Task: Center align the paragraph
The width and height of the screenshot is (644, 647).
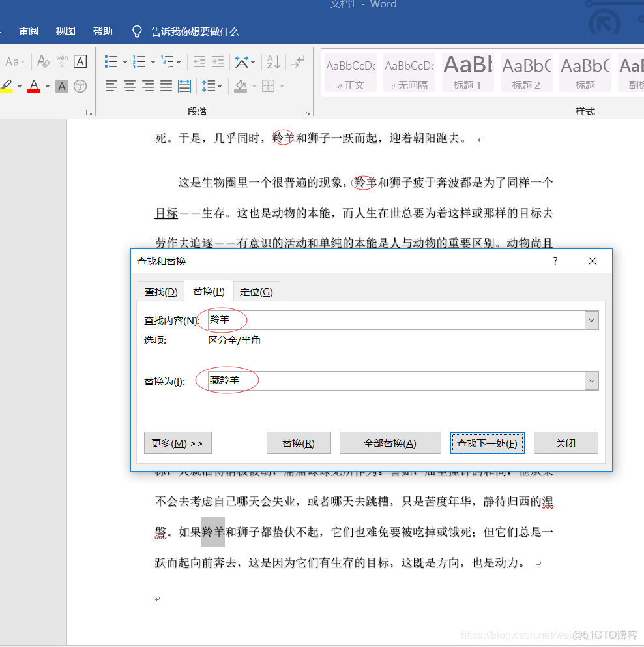Action: (x=130, y=85)
